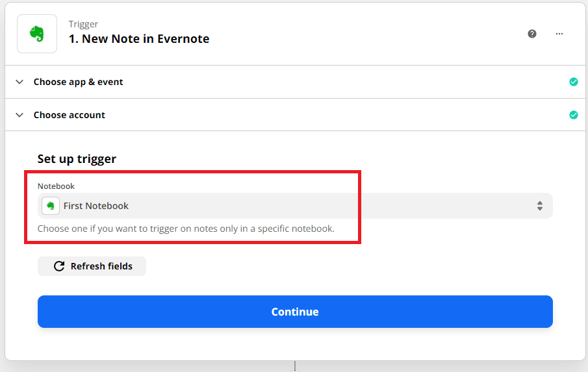This screenshot has width=588, height=372.
Task: Click the Refresh fields button label
Action: (101, 266)
